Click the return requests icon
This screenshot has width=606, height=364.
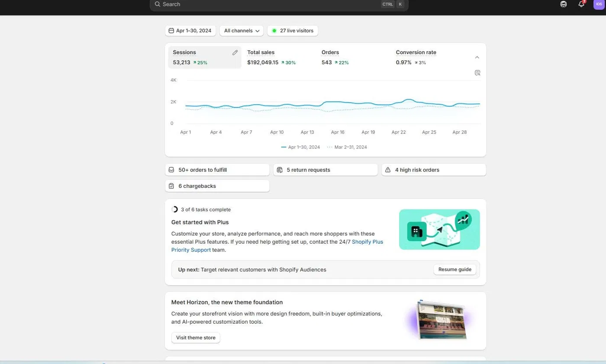coord(280,170)
